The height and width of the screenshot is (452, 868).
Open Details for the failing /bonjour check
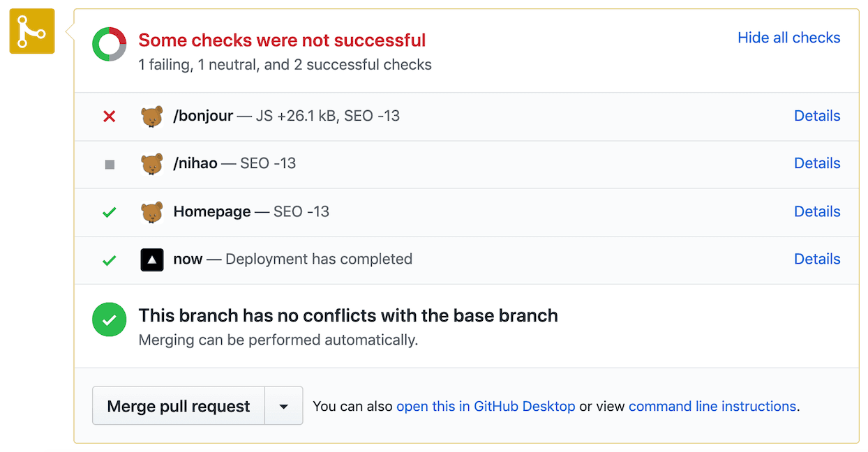pos(817,116)
